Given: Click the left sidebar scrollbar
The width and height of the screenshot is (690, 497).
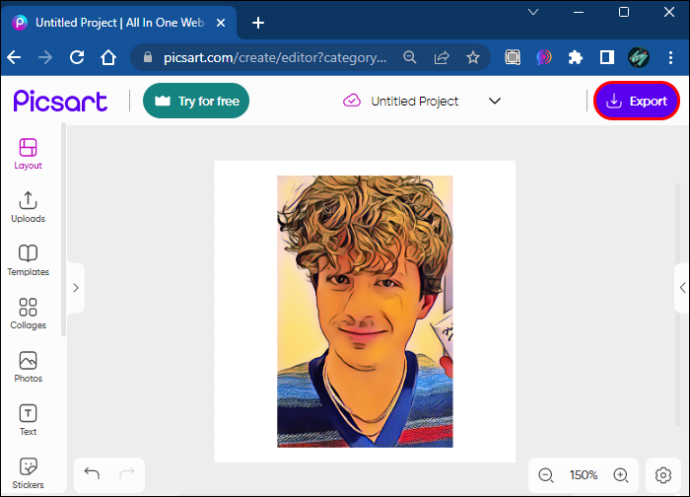Looking at the screenshot, I should tap(63, 229).
